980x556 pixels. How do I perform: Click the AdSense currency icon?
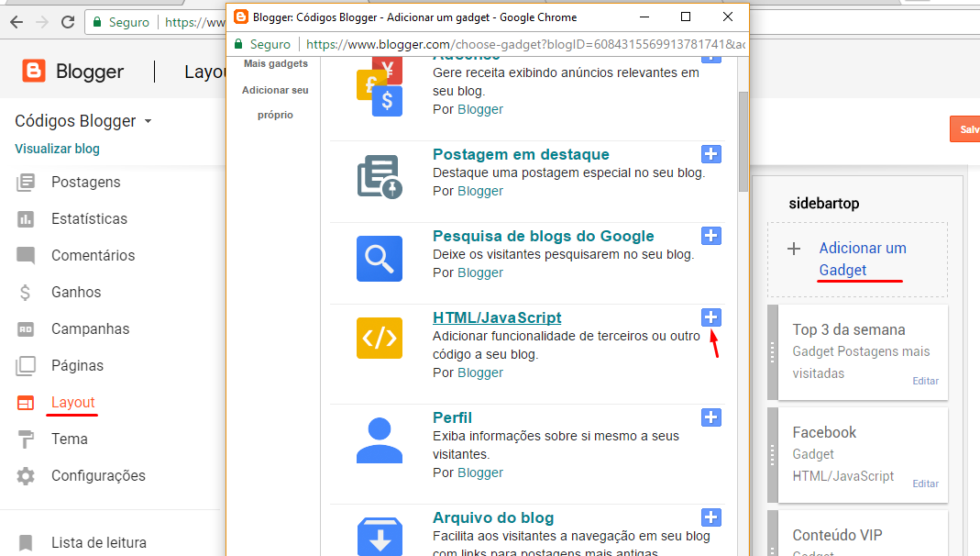(x=380, y=86)
